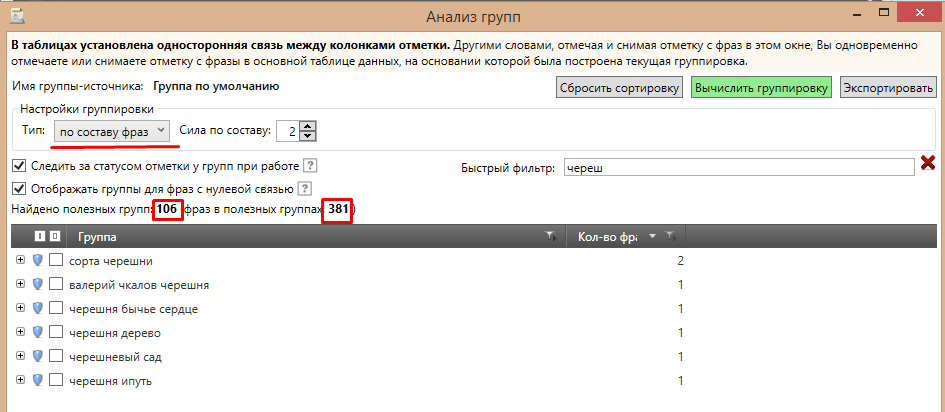This screenshot has width=945, height=412.
Task: Clear the quick filter with the red X
Action: (928, 163)
